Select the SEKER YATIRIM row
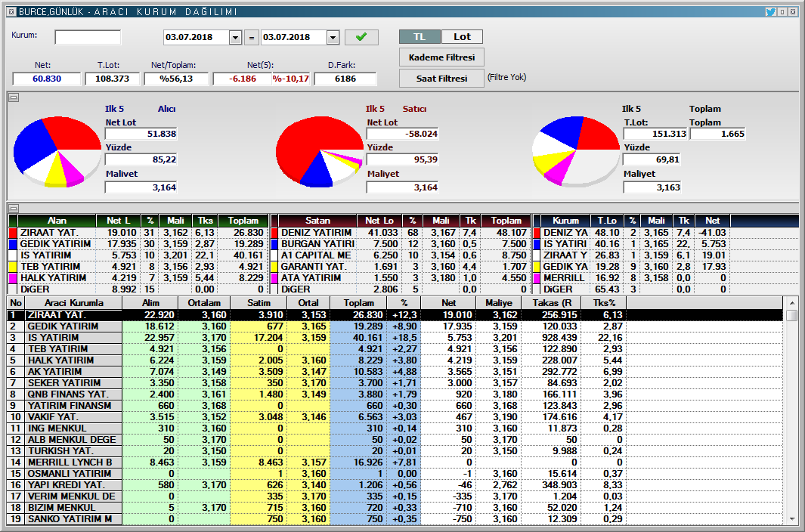805x532 pixels. point(395,382)
